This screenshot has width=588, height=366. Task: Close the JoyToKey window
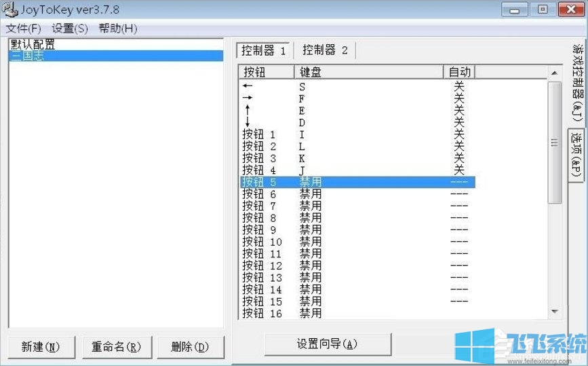[571, 10]
